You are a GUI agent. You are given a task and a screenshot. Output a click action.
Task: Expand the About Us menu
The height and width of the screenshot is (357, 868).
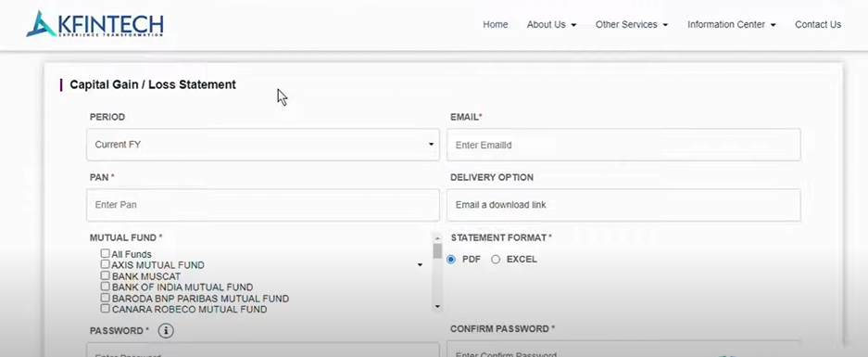pyautogui.click(x=551, y=24)
